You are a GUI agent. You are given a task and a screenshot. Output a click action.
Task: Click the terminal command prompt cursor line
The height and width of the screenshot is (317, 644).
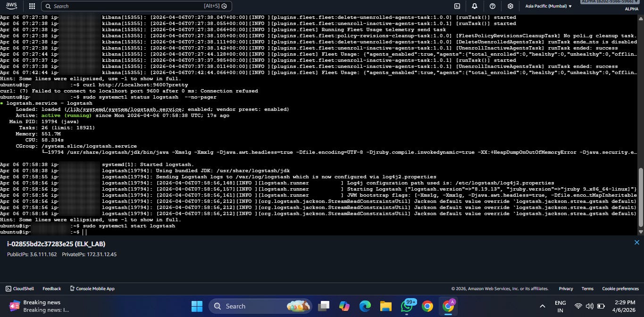(x=43, y=232)
